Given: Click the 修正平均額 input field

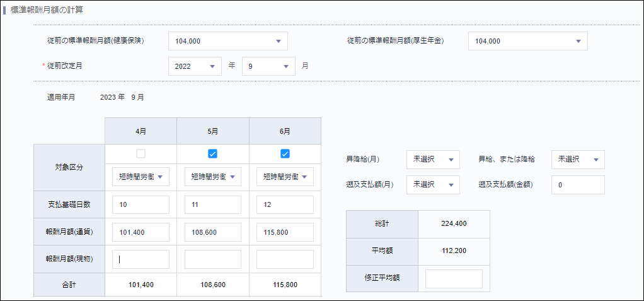Looking at the screenshot, I should click(454, 279).
